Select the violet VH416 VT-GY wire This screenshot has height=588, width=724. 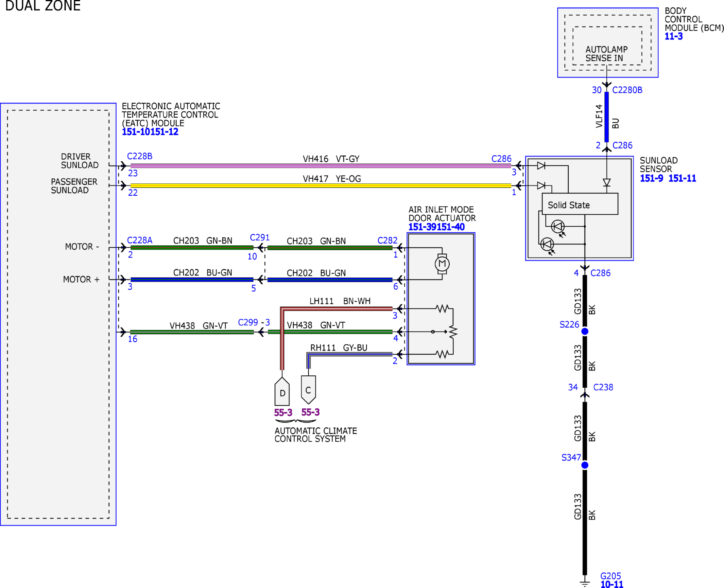pyautogui.click(x=321, y=166)
